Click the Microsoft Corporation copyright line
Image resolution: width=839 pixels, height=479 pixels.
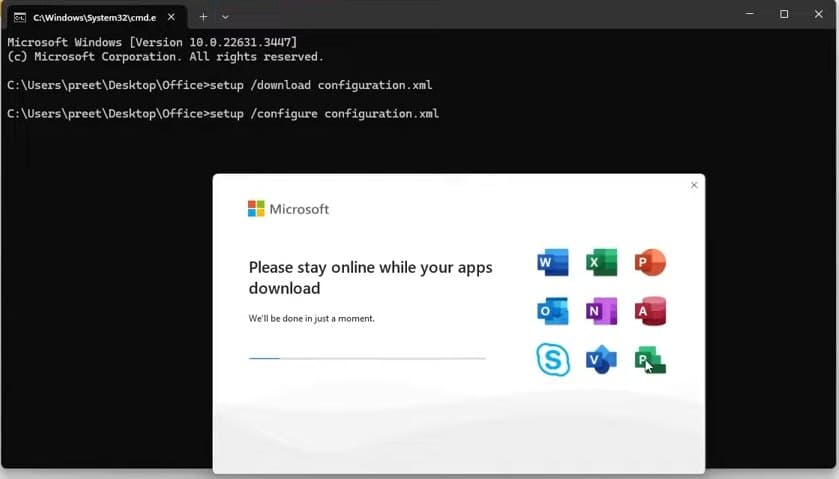pos(165,57)
